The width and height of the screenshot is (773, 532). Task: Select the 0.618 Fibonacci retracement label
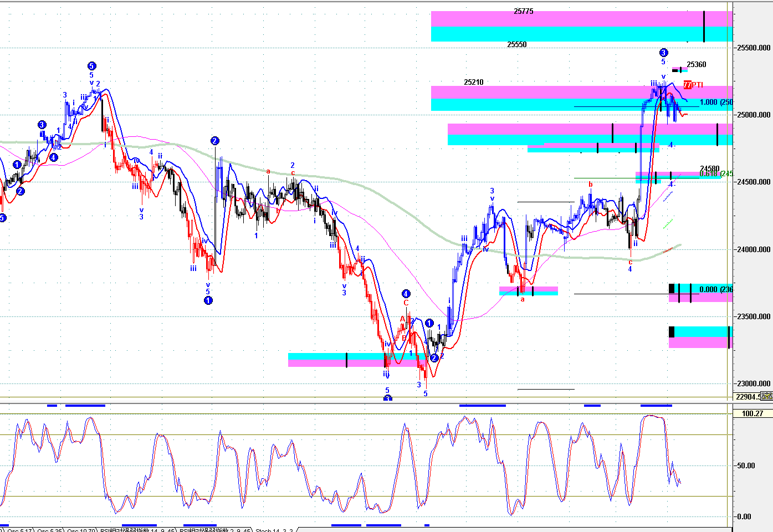[715, 175]
